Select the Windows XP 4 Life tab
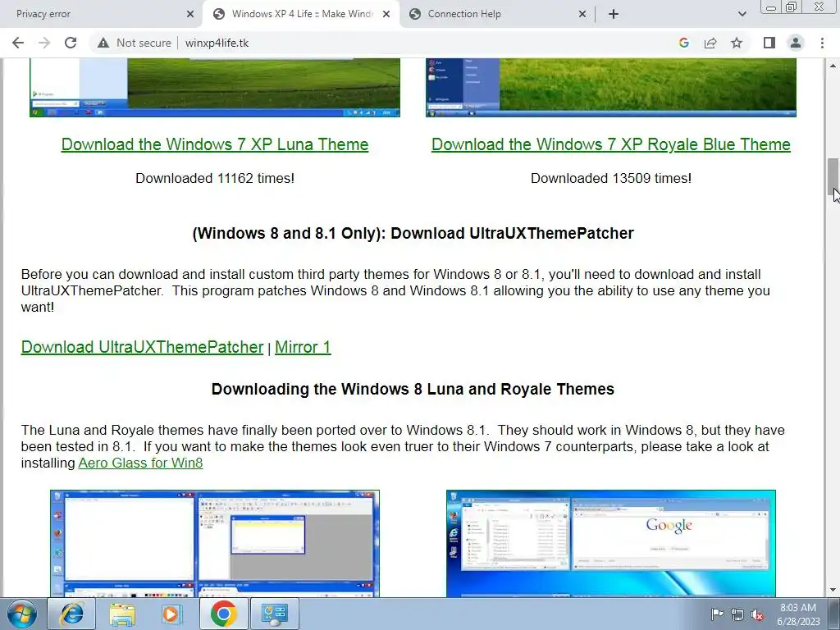 (303, 14)
